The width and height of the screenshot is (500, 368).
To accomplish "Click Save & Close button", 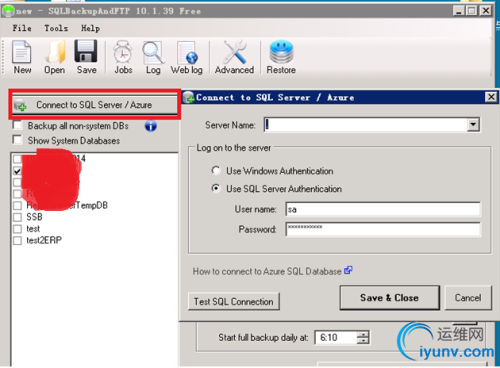I will pos(389,298).
